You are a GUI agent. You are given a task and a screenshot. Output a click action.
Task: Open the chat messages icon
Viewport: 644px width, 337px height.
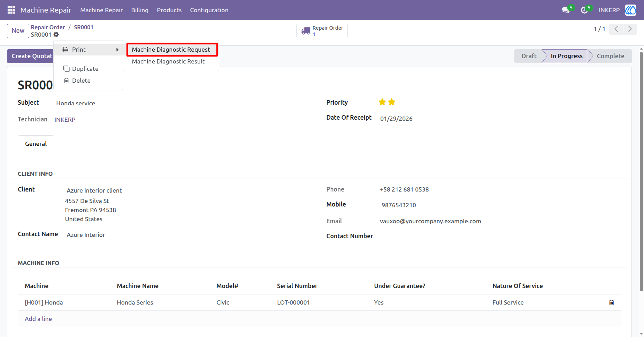[566, 10]
